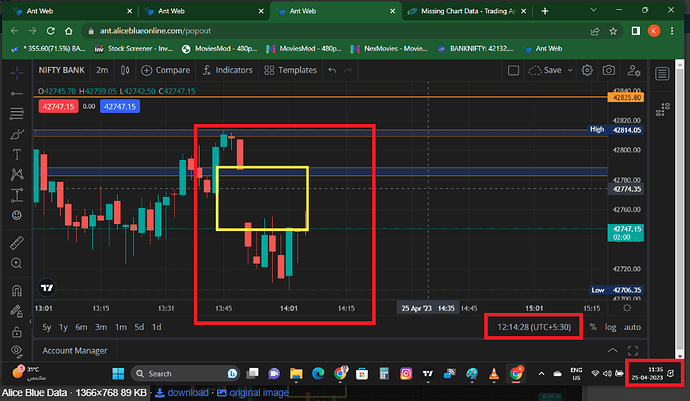Open the emoji icons tool
The width and height of the screenshot is (690, 401).
(x=17, y=215)
